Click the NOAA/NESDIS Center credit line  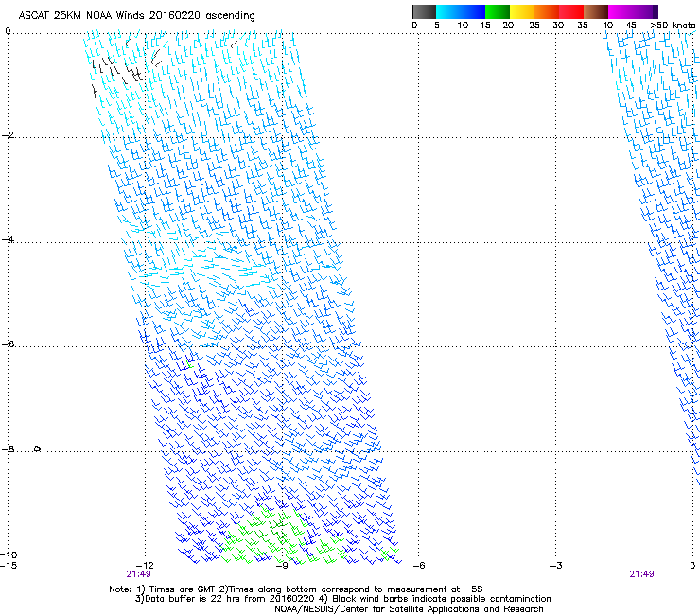coord(409,608)
